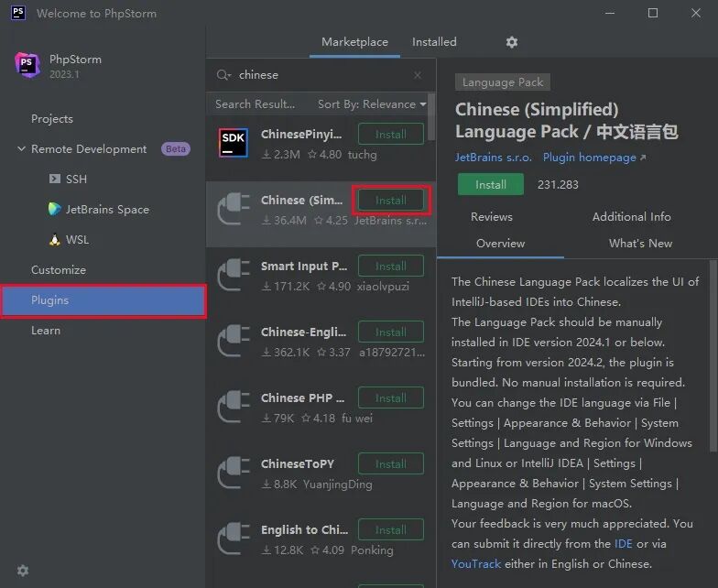This screenshot has width=718, height=588.
Task: Click the version number 231.283
Action: coord(557,185)
